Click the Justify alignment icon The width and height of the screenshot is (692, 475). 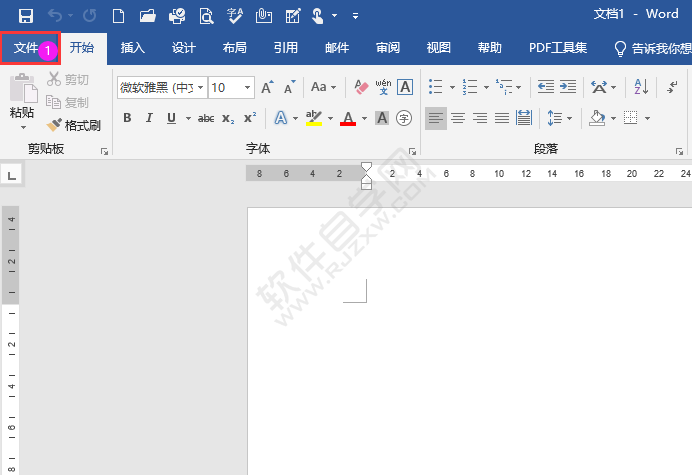(501, 118)
